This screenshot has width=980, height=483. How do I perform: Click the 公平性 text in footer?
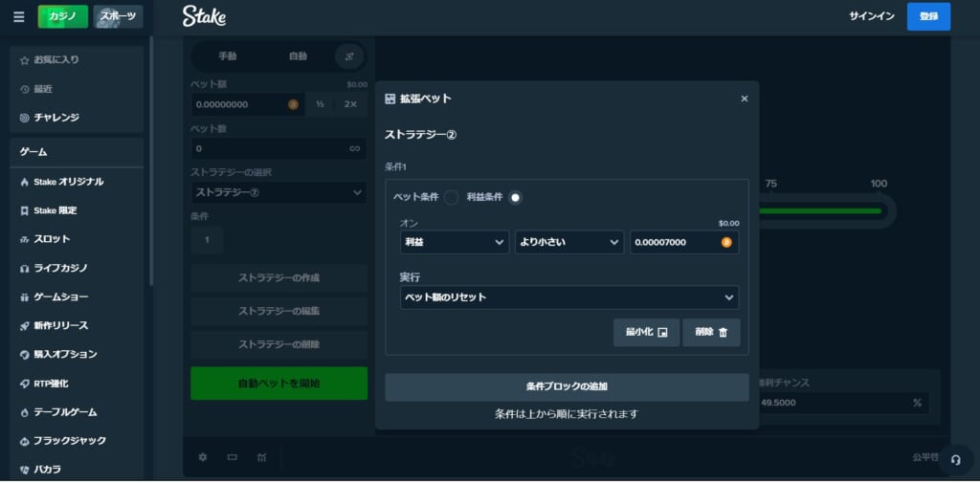point(925,457)
